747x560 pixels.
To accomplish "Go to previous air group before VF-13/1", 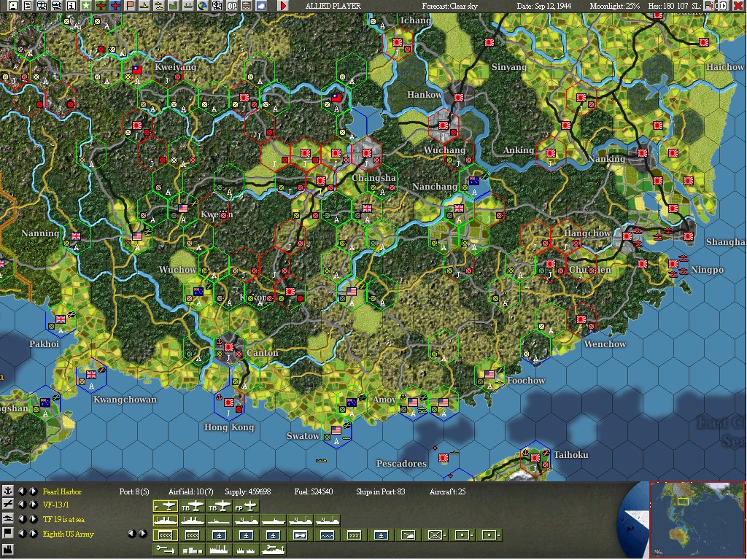I will tap(23, 505).
